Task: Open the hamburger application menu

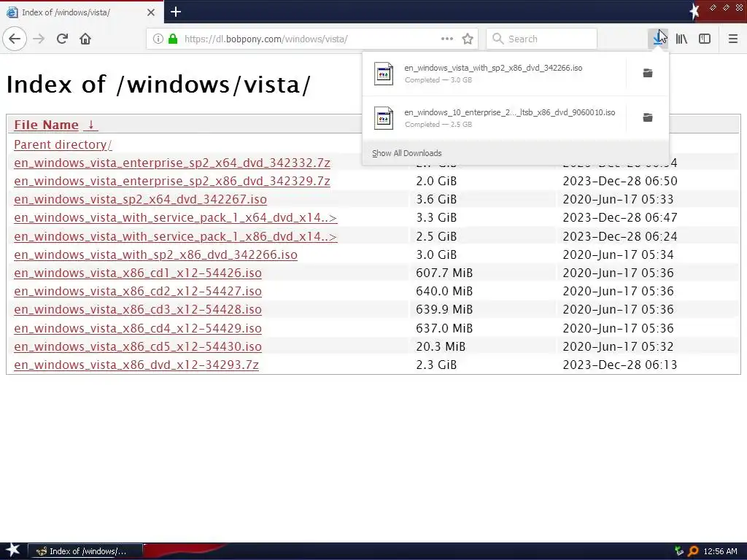Action: (733, 39)
